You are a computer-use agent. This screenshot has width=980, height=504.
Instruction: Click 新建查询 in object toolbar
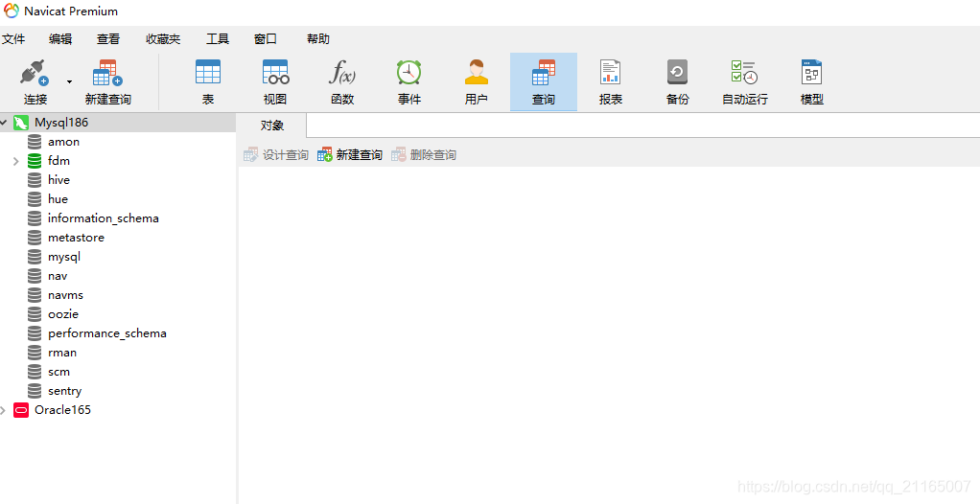click(350, 155)
